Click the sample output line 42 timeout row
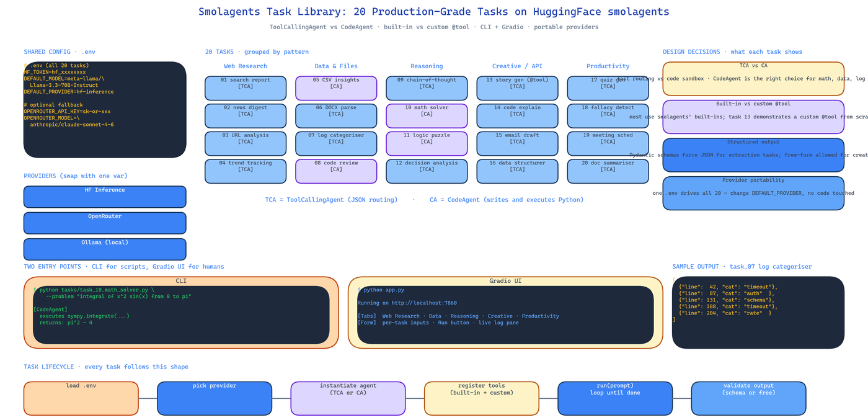868x420 pixels. pyautogui.click(x=728, y=287)
